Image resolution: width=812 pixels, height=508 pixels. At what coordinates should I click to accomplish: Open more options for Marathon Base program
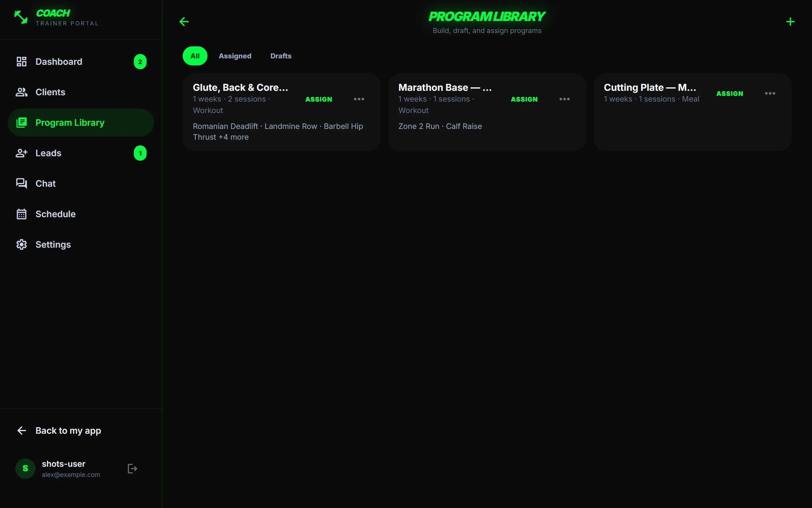click(564, 99)
